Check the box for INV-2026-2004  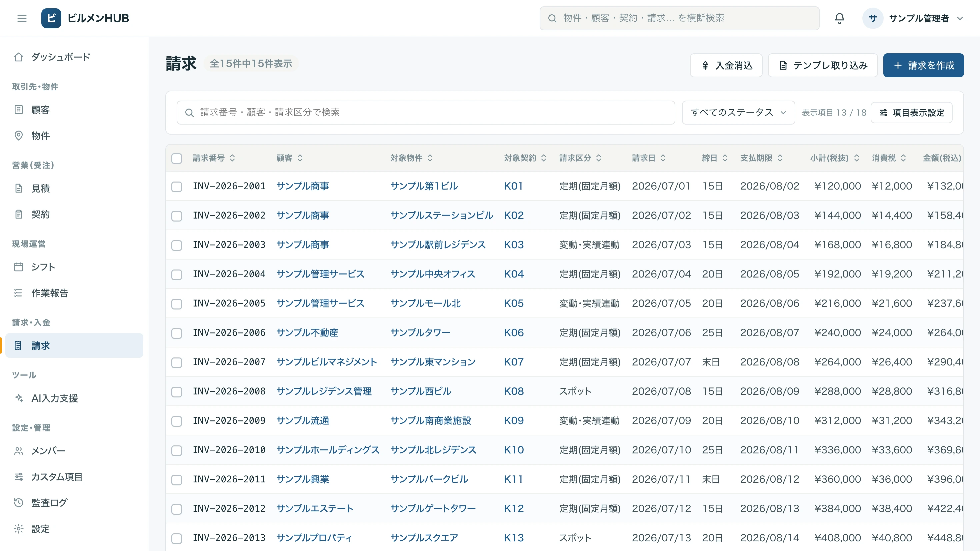pyautogui.click(x=177, y=275)
